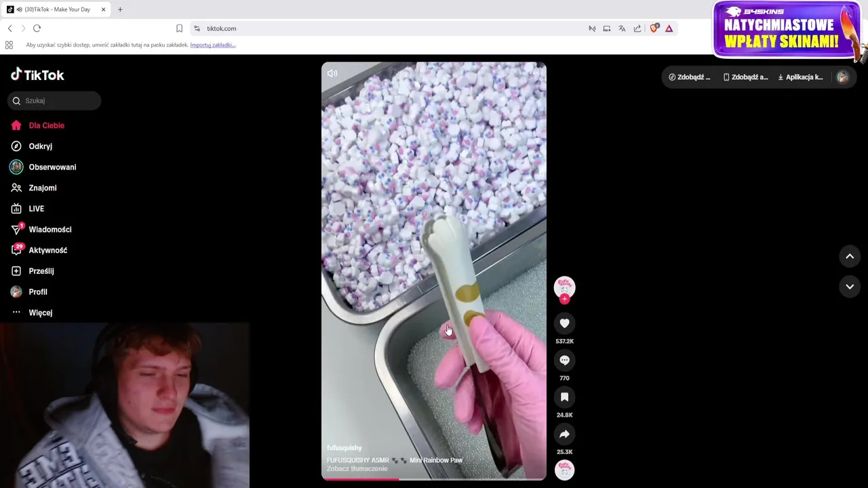
Task: Click the TikTok logo
Action: (37, 75)
